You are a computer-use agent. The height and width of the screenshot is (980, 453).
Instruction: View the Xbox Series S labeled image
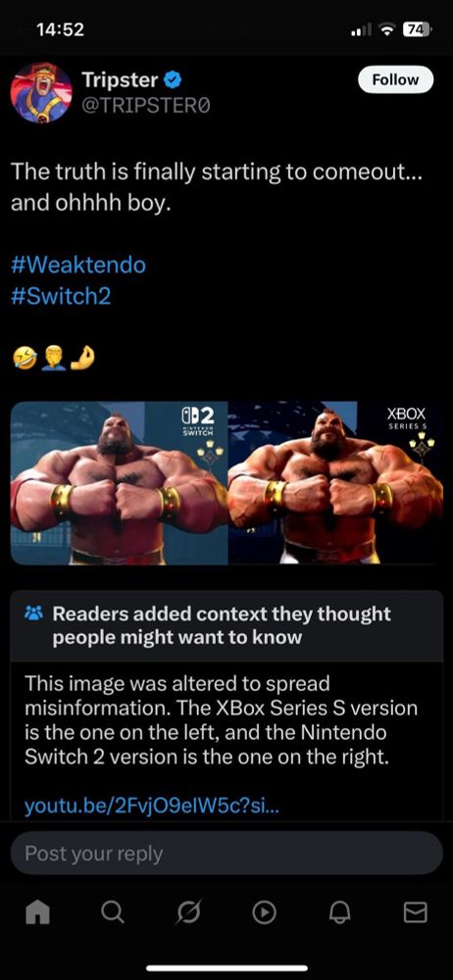click(335, 482)
